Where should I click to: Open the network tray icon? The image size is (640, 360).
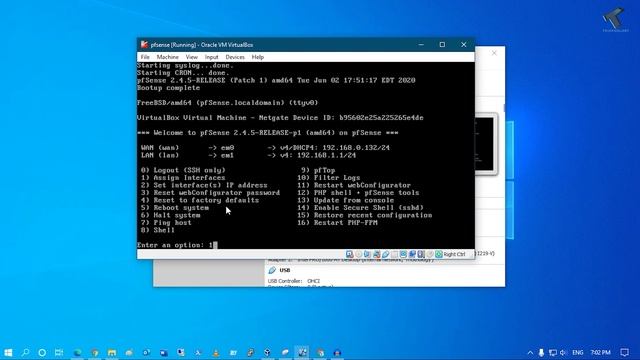point(553,352)
